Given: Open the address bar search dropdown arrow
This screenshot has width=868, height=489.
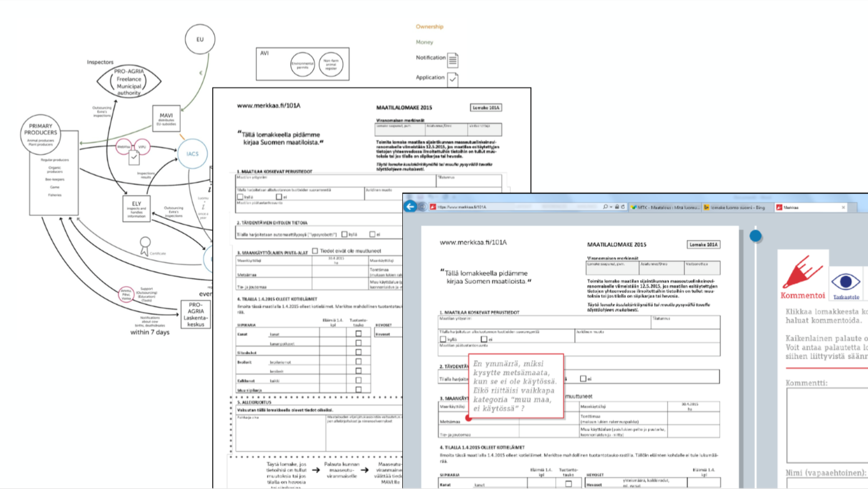Looking at the screenshot, I should click(610, 207).
